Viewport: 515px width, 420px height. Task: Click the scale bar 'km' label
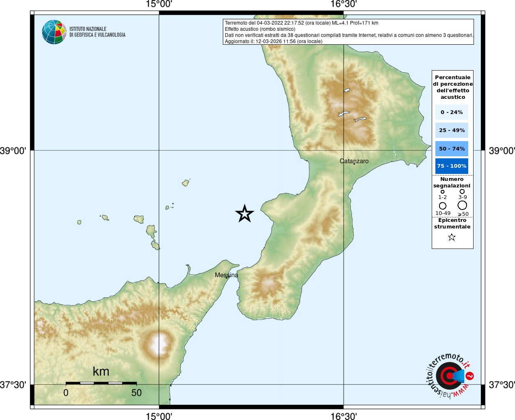click(x=101, y=372)
